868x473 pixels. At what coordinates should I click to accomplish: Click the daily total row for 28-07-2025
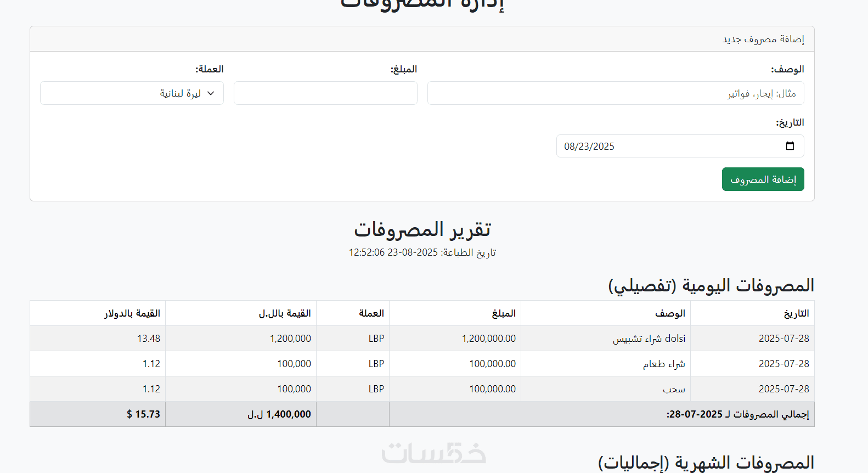(x=422, y=414)
